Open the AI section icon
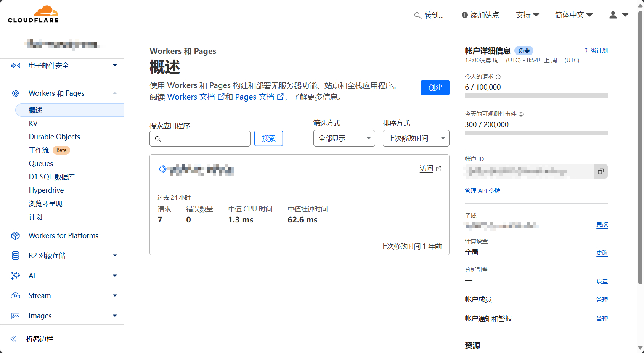Viewport: 644px width, 353px height. [x=15, y=276]
